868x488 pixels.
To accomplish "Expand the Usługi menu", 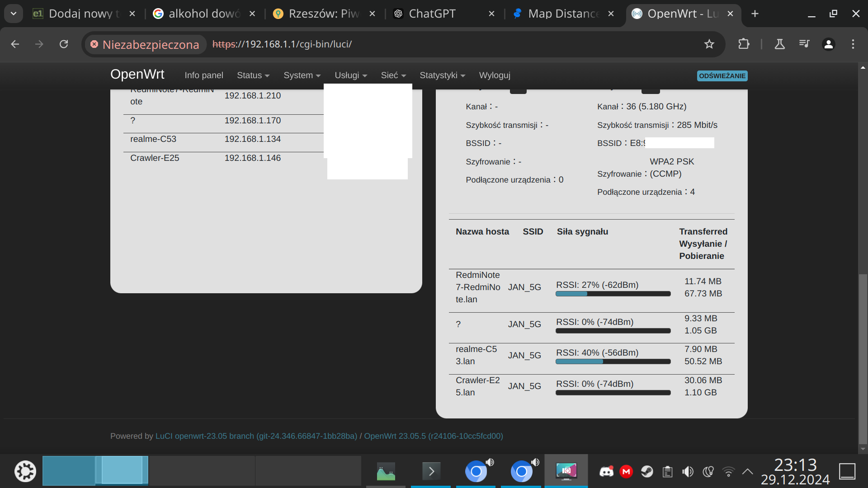I will click(x=351, y=75).
